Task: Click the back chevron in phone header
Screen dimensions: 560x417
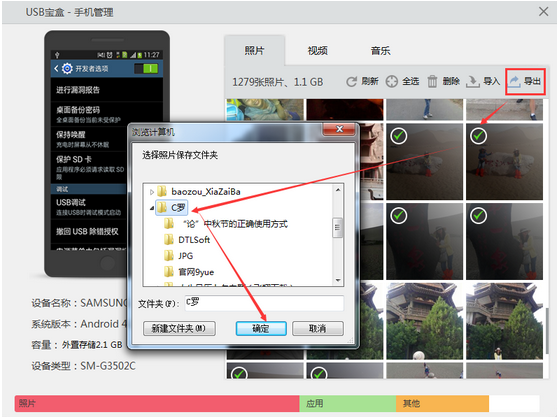Action: [56, 68]
